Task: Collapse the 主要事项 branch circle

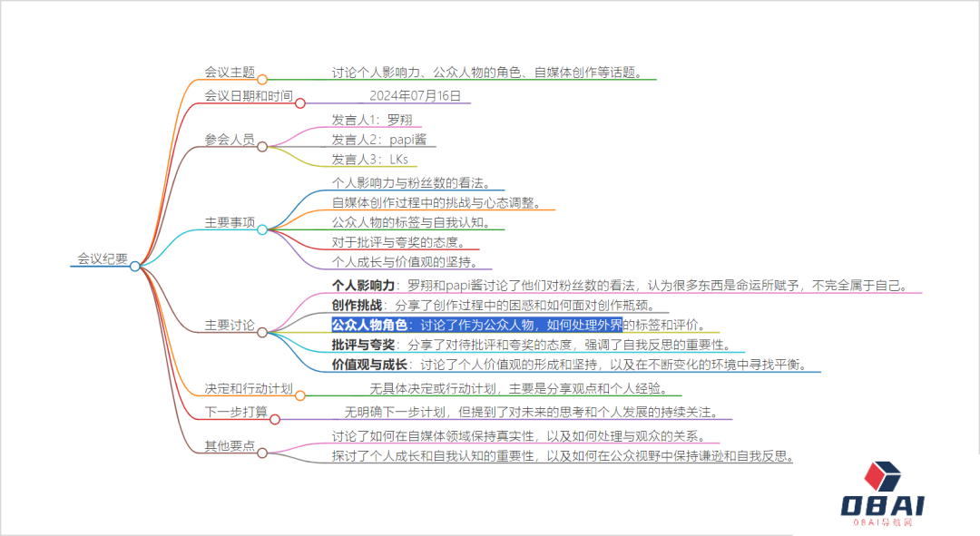Action: pyautogui.click(x=262, y=229)
